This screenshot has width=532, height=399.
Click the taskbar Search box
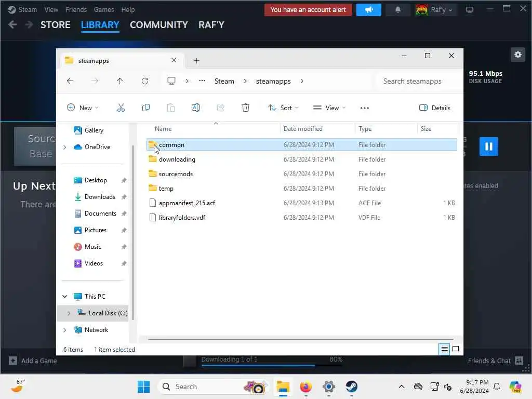[x=213, y=387]
